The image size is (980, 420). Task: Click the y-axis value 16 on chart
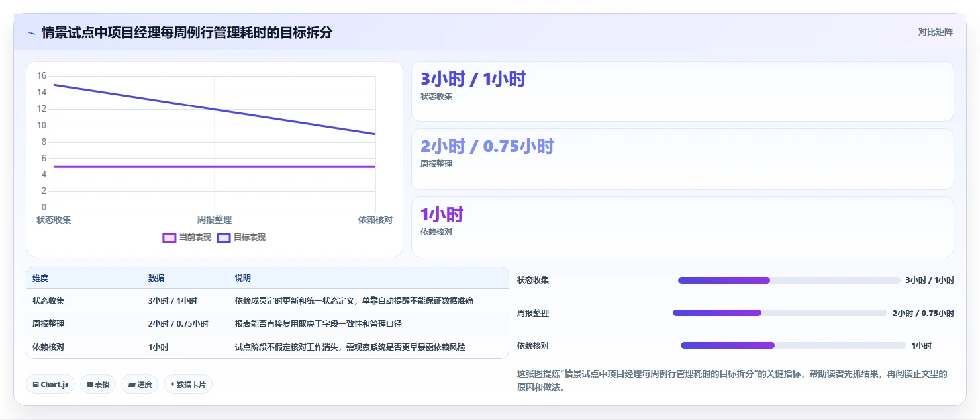click(42, 76)
